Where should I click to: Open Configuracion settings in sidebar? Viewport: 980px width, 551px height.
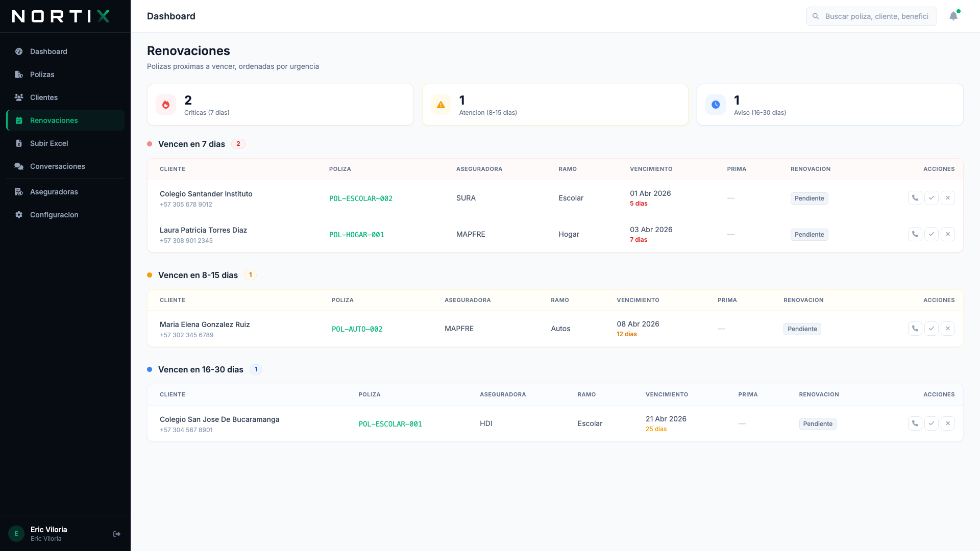click(54, 215)
